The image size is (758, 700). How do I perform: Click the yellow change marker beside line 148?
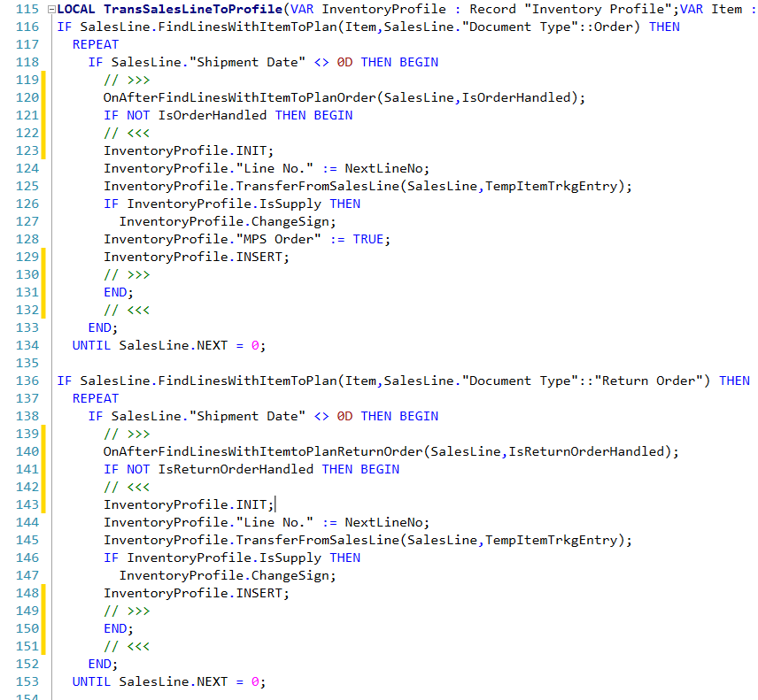click(44, 593)
